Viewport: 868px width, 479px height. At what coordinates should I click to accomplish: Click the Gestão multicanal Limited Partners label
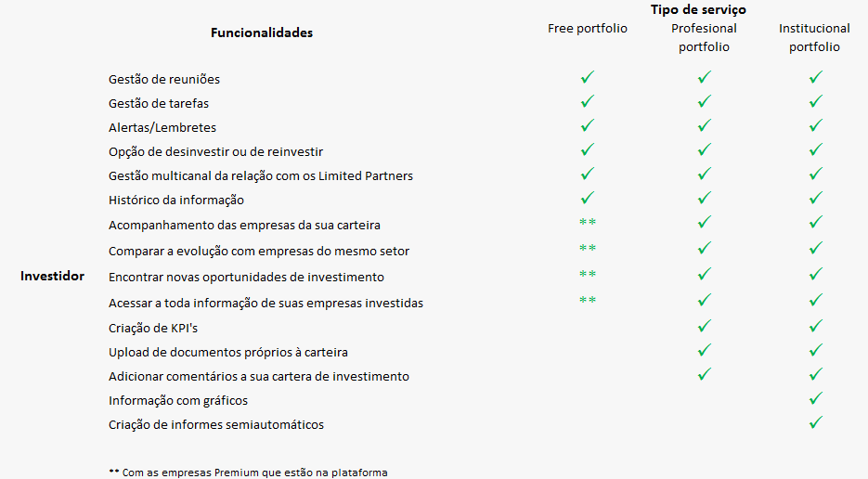(260, 175)
